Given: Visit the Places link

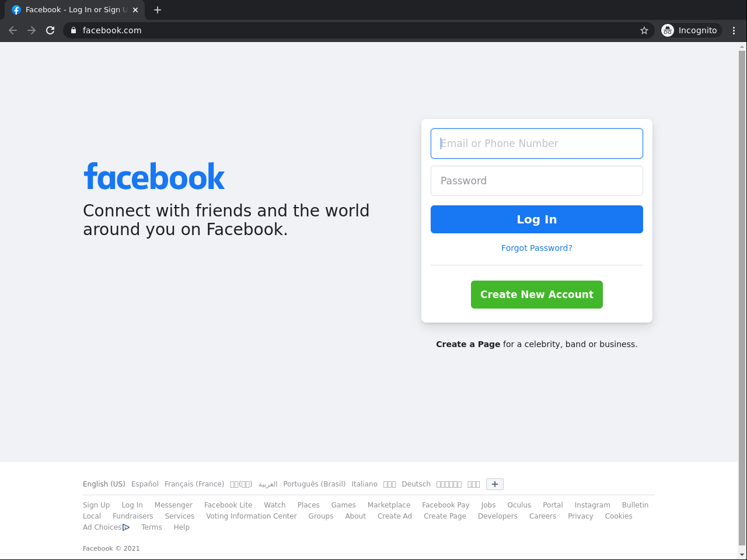Looking at the screenshot, I should coord(309,505).
